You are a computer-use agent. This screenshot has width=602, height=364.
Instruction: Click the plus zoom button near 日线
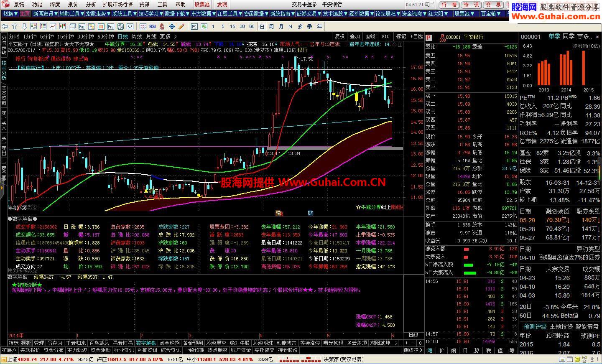click(406, 343)
